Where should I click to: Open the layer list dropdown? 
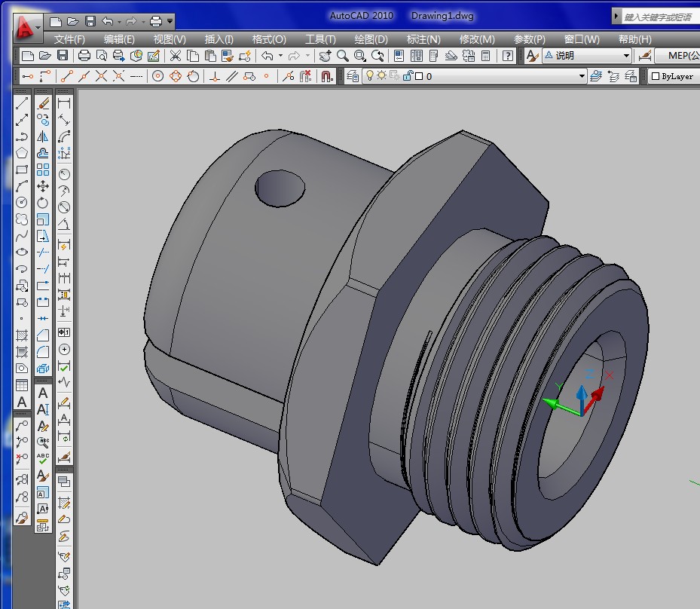coord(581,76)
